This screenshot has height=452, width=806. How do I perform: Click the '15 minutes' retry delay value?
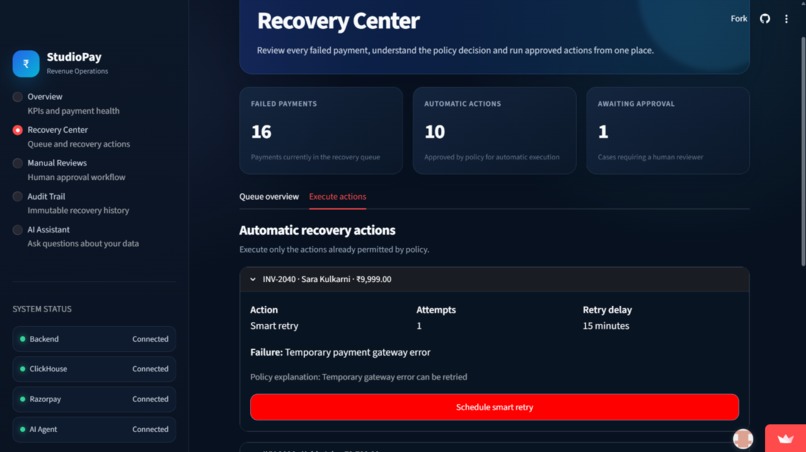[606, 326]
